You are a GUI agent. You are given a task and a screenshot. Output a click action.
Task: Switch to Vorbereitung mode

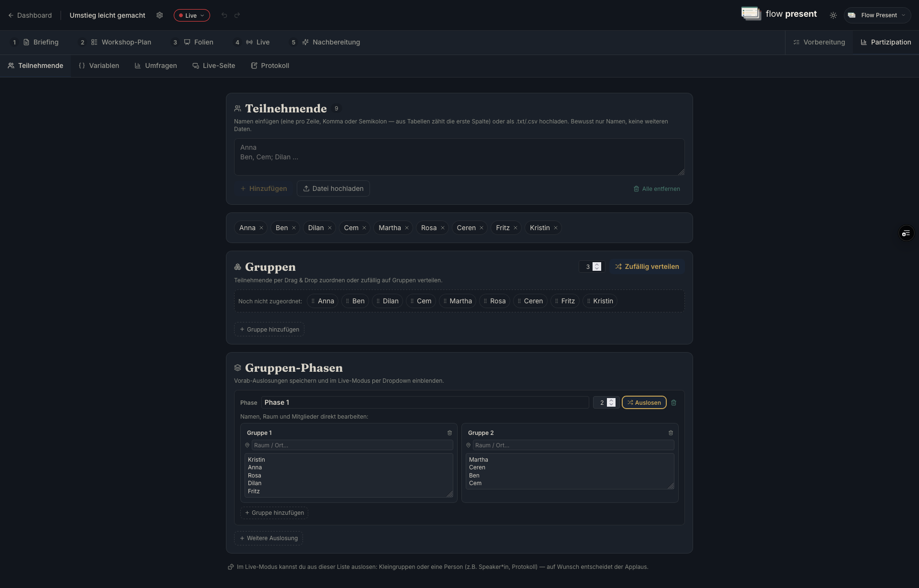[x=819, y=43]
